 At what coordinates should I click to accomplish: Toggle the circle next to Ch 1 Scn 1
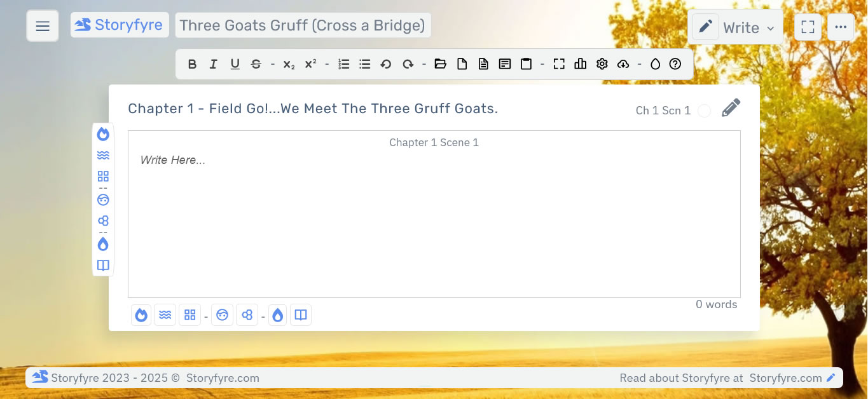tap(705, 110)
